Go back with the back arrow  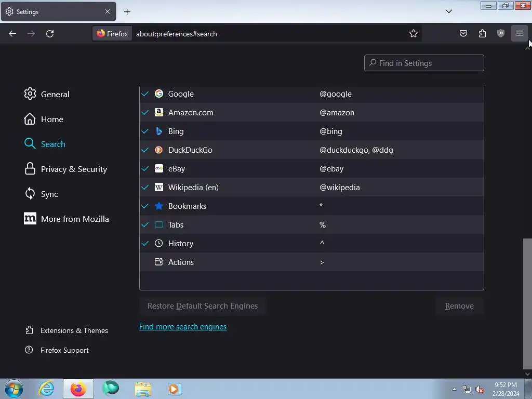[x=12, y=34]
